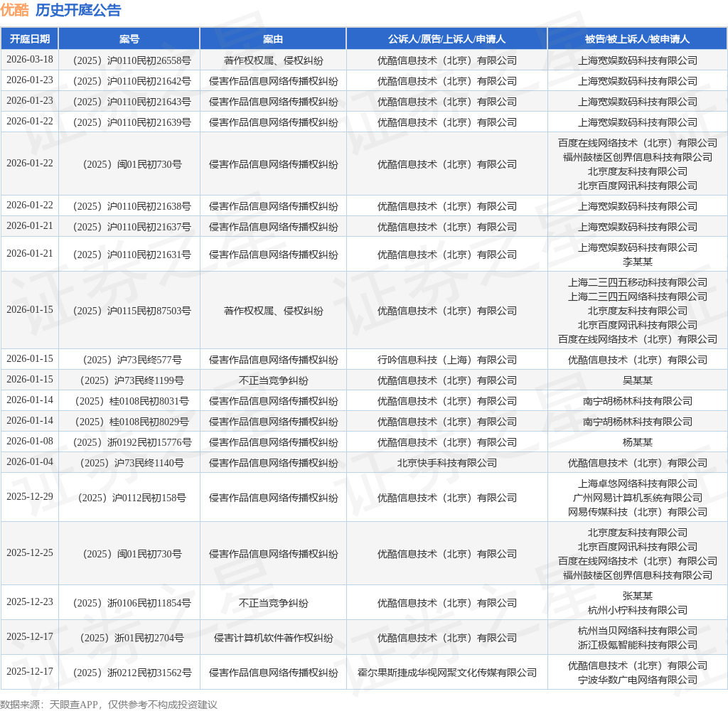Select case number 沪0115民初87503号
728x711 pixels.
pyautogui.click(x=132, y=311)
